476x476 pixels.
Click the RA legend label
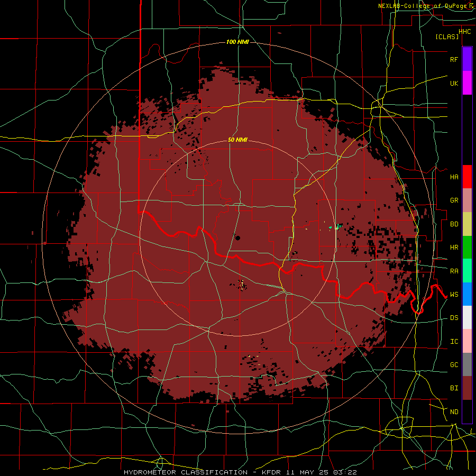coord(454,271)
